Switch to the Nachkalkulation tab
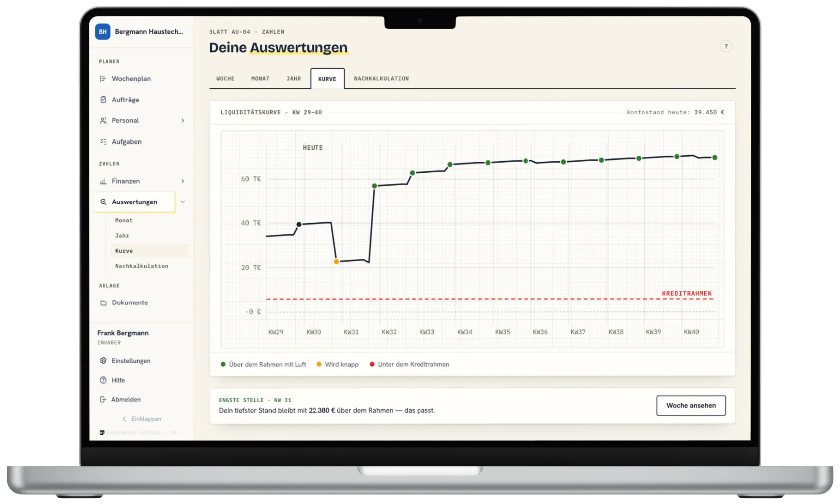 tap(381, 79)
